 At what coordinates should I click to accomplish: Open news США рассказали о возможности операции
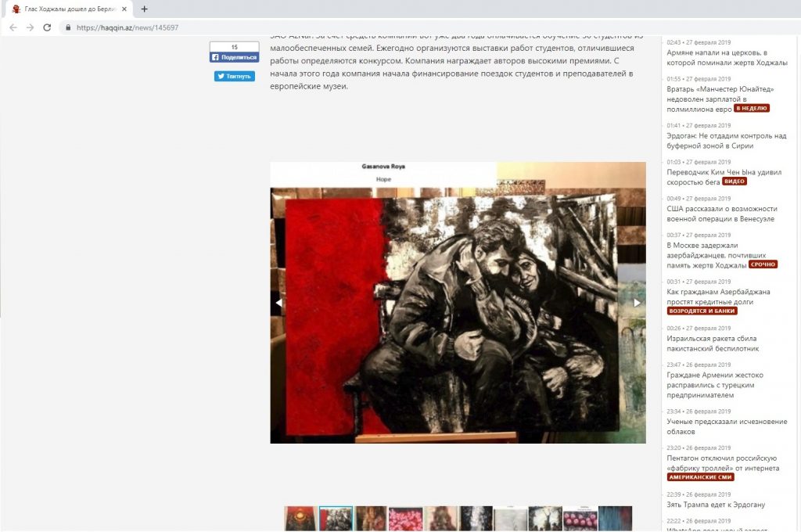click(721, 214)
